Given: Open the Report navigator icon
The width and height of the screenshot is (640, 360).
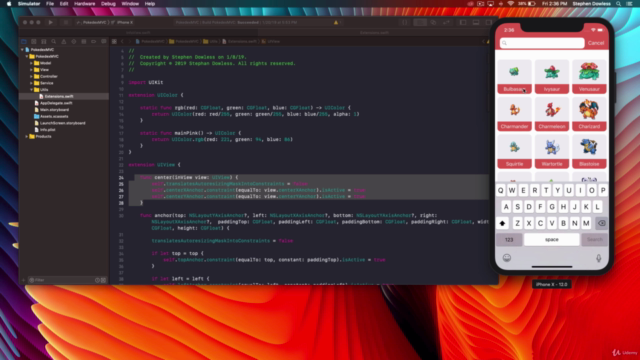Looking at the screenshot, I should 104,41.
